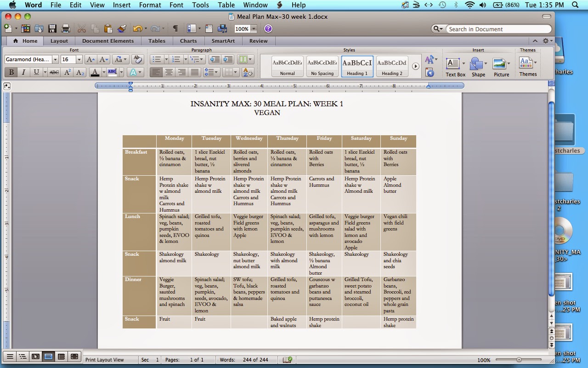This screenshot has width=588, height=368.
Task: Decrease font size with shrink-font icon
Action: pyautogui.click(x=104, y=59)
